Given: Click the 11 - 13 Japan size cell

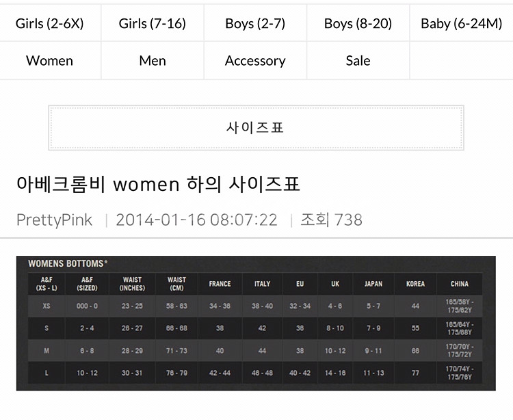Looking at the screenshot, I should pyautogui.click(x=373, y=373).
